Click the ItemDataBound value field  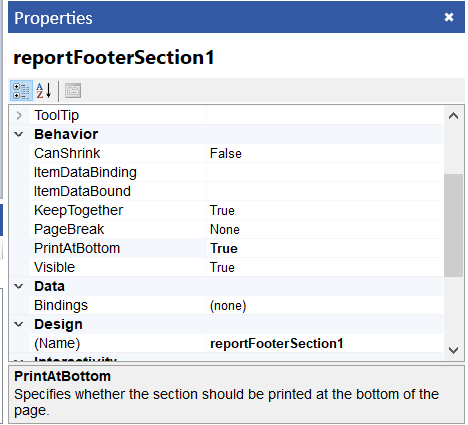pos(325,192)
